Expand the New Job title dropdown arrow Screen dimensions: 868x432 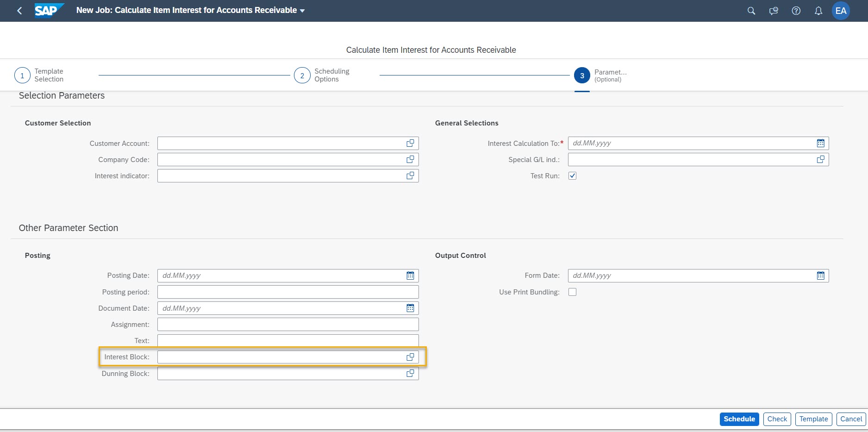tap(302, 11)
